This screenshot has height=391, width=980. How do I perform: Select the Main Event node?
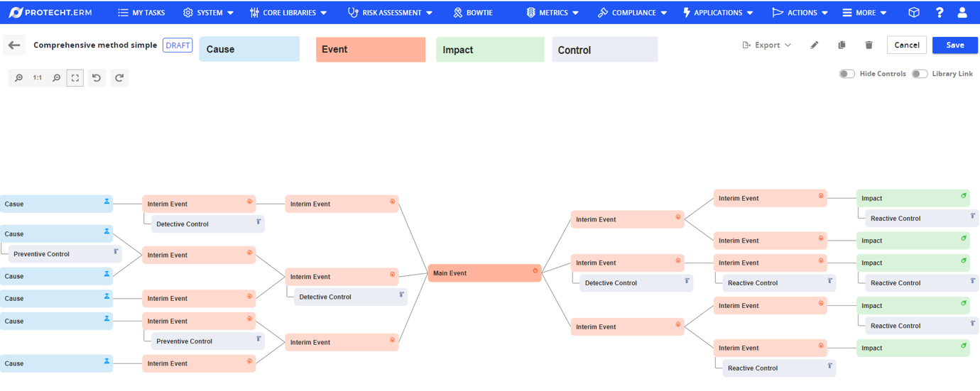tap(484, 273)
